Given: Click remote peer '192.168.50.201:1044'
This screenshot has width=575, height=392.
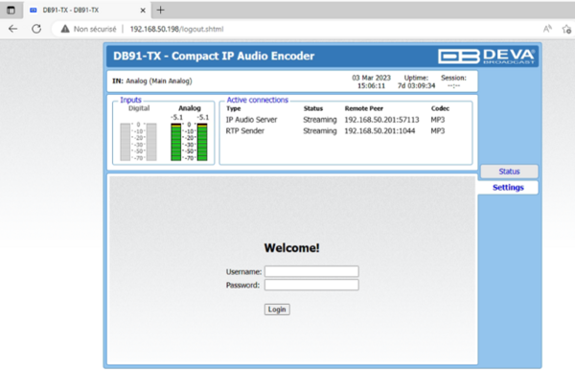Looking at the screenshot, I should pyautogui.click(x=379, y=131).
